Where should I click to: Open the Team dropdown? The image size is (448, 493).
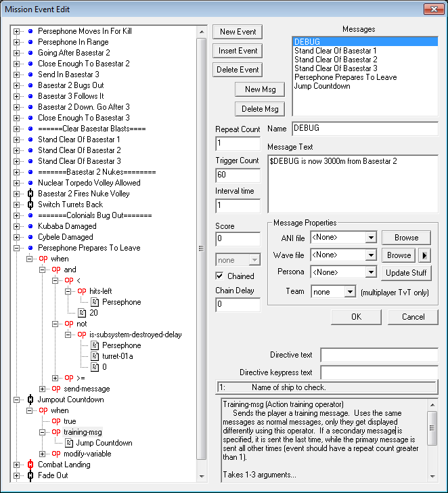tap(350, 292)
